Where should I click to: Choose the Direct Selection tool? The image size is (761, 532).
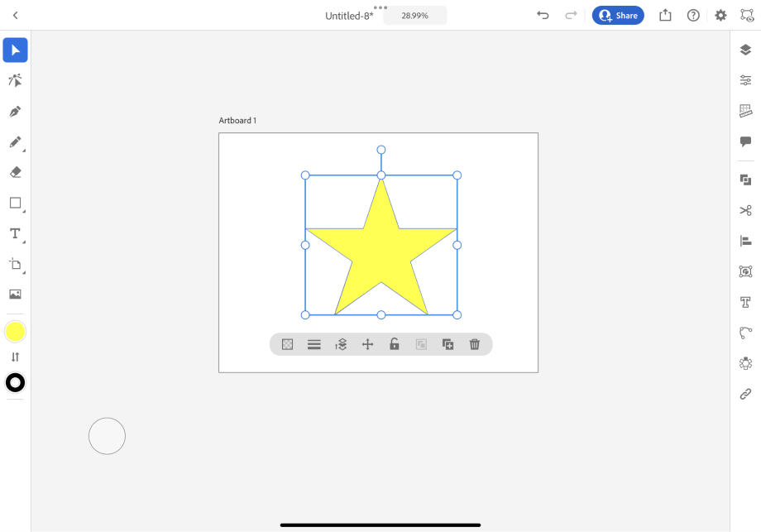(x=15, y=80)
